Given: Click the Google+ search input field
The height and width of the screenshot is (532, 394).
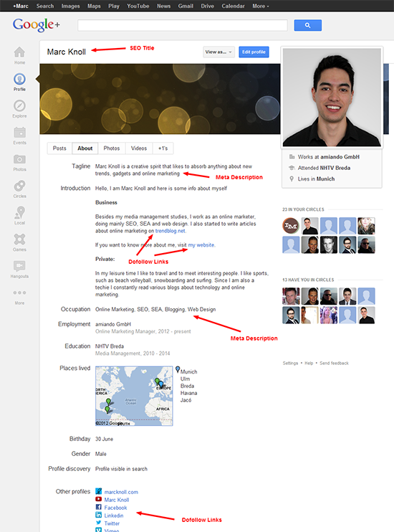Looking at the screenshot, I should [x=183, y=25].
